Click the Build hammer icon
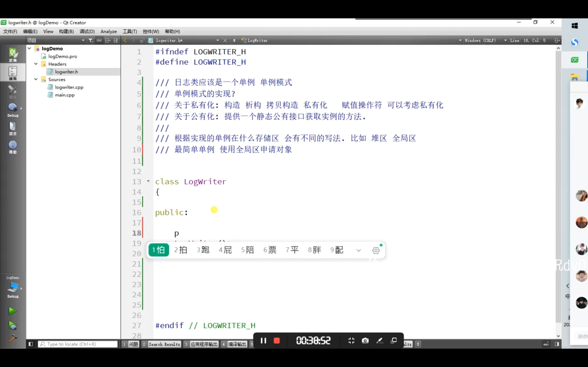The image size is (588, 367). [12, 338]
